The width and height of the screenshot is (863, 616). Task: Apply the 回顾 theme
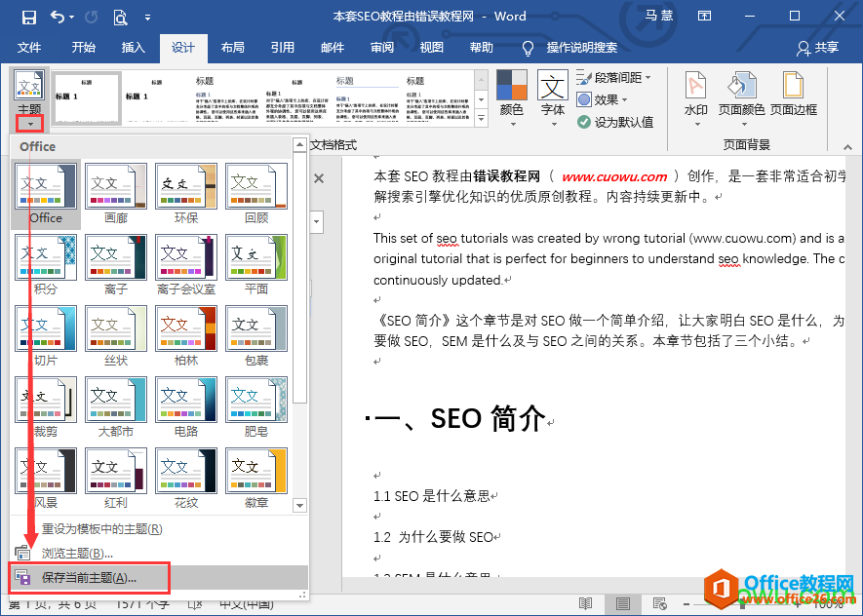click(x=256, y=194)
